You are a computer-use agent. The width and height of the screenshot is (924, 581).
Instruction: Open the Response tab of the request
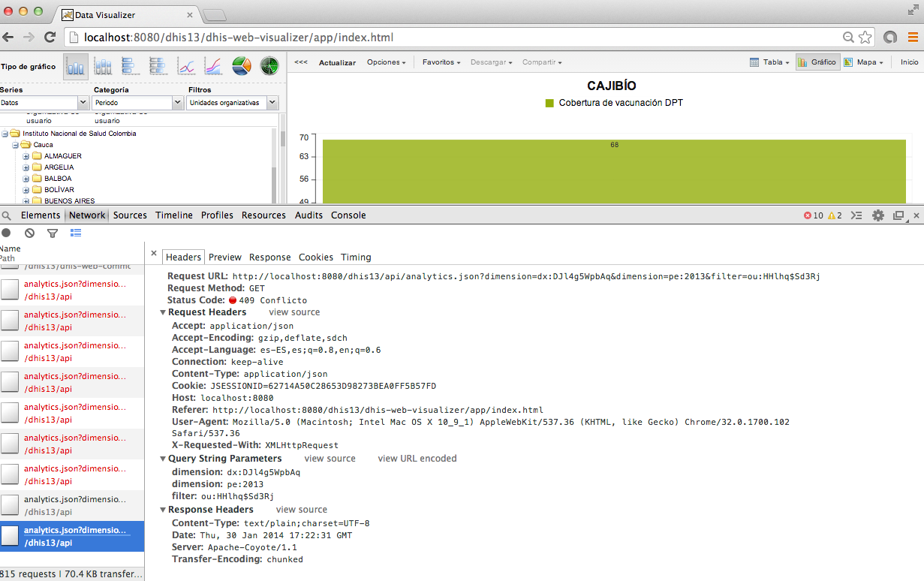[269, 257]
